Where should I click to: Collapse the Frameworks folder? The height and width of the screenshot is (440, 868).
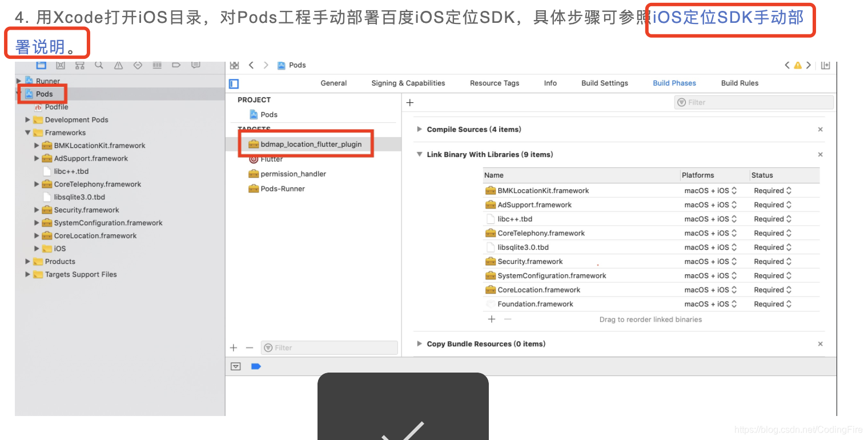tap(27, 133)
